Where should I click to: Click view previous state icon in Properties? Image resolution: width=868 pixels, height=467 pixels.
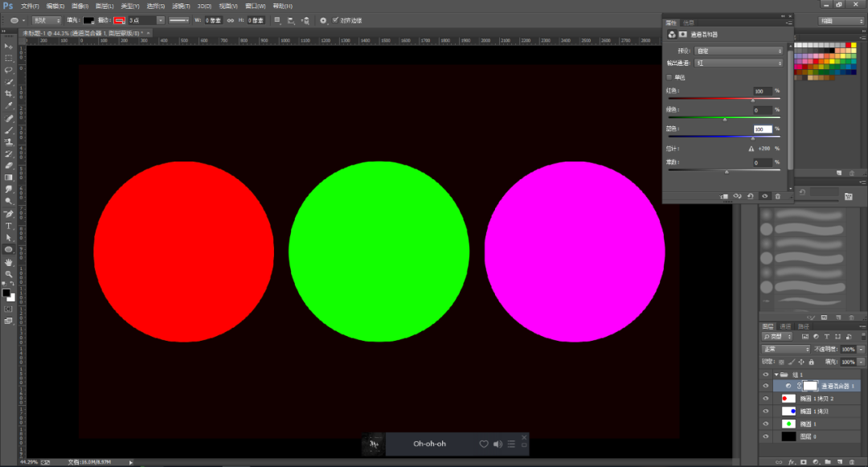[737, 196]
